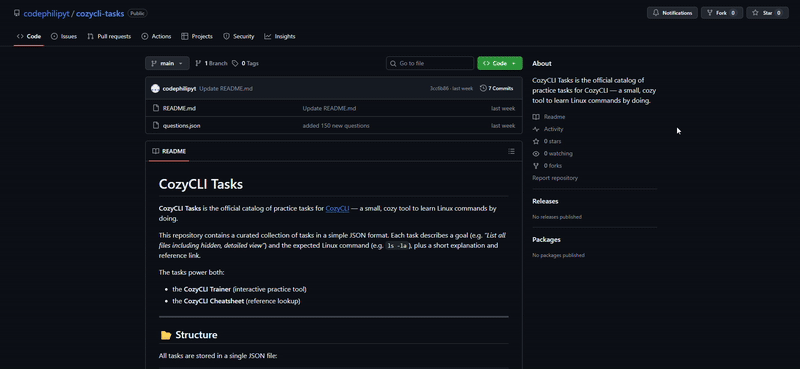Screen dimensions: 800x369
Task: Open the Security tab
Action: (238, 36)
